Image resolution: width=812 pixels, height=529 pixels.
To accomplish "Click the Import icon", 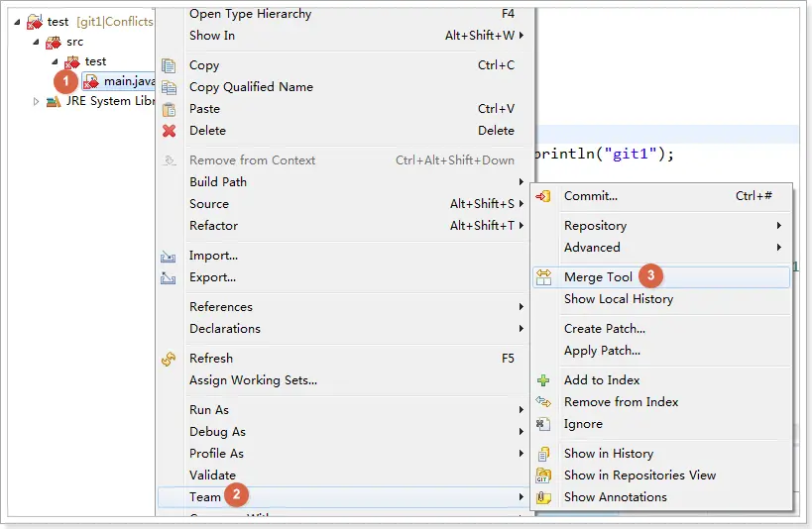I will click(x=168, y=257).
